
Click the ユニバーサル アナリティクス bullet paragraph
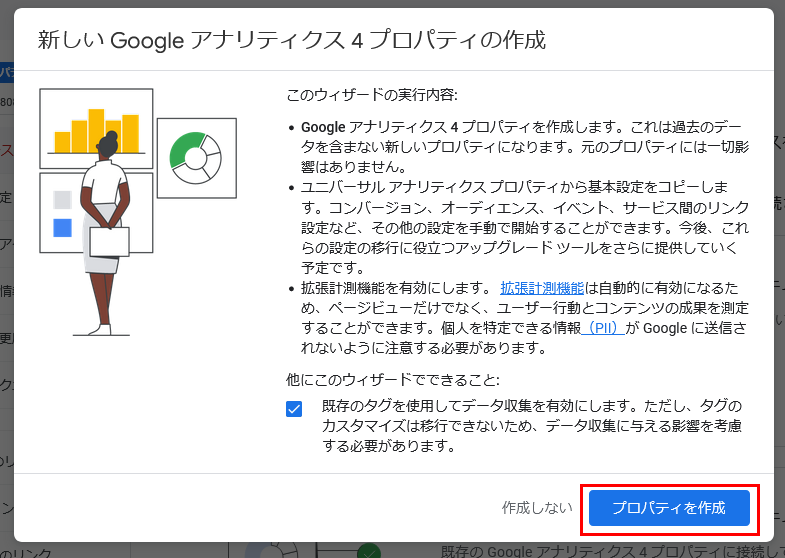click(x=520, y=228)
